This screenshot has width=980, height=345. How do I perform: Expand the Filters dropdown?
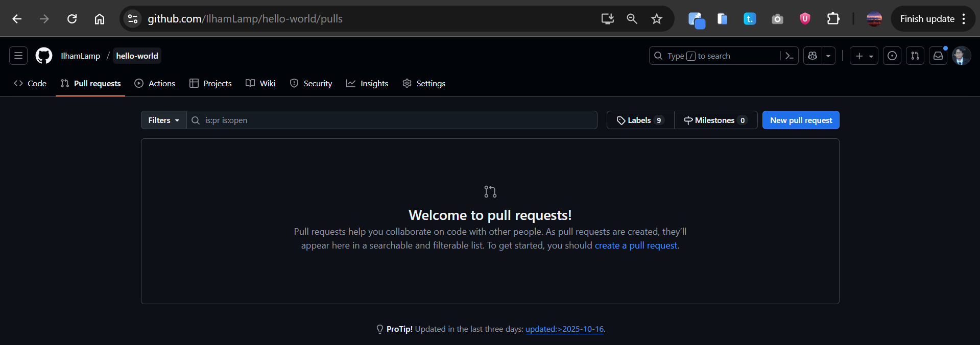click(163, 120)
